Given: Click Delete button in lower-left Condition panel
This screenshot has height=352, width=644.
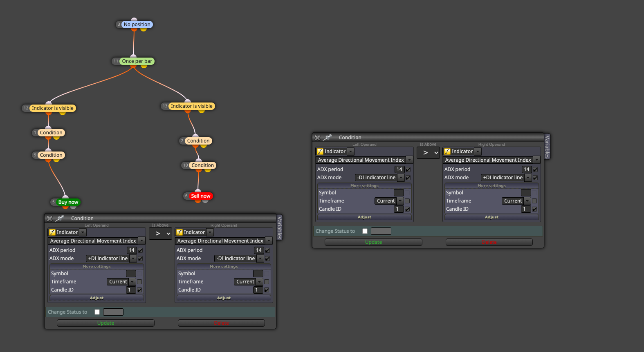Looking at the screenshot, I should (221, 323).
